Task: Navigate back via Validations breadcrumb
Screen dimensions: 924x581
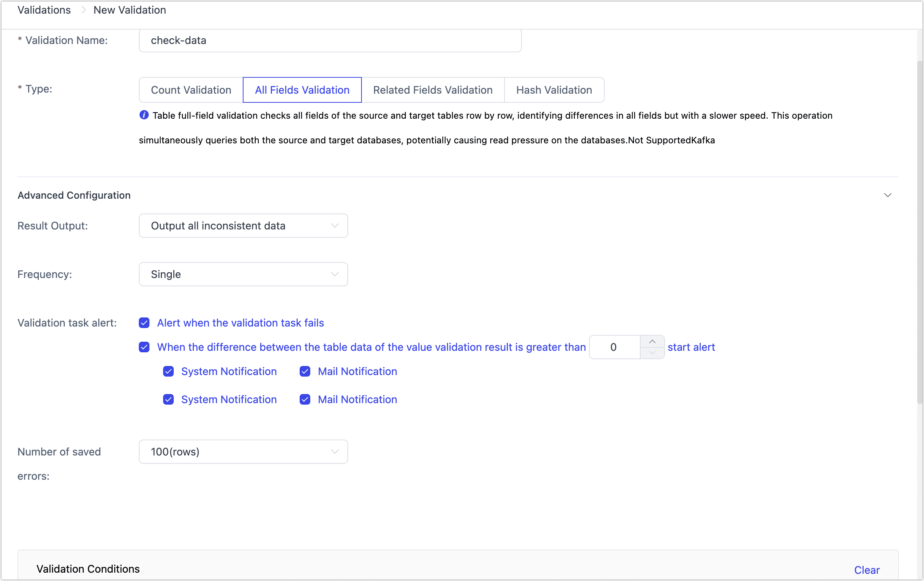Action: (x=44, y=10)
